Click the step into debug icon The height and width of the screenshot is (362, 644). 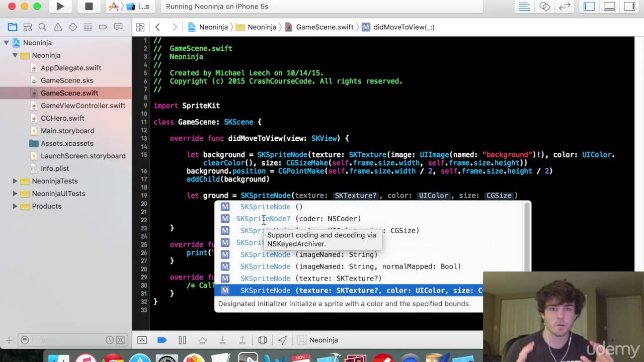[x=222, y=340]
